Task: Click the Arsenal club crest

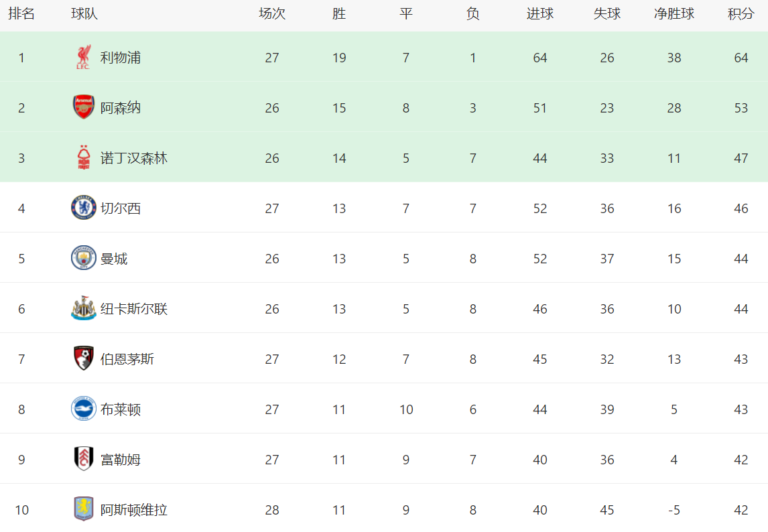Action: pyautogui.click(x=83, y=107)
